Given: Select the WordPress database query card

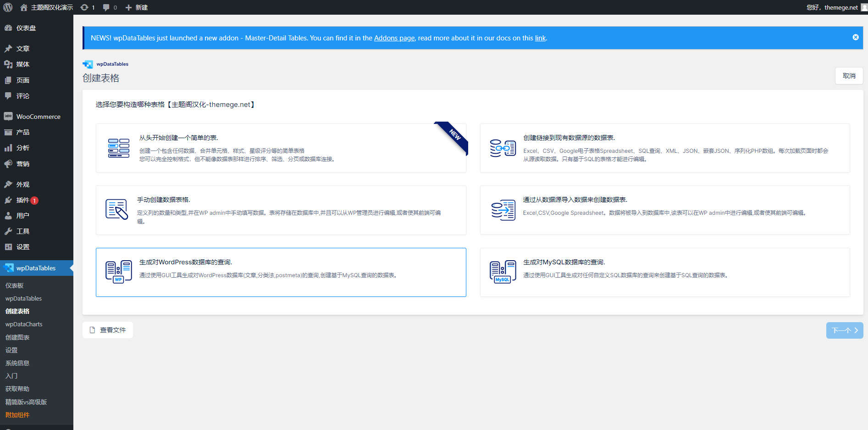Looking at the screenshot, I should click(281, 272).
